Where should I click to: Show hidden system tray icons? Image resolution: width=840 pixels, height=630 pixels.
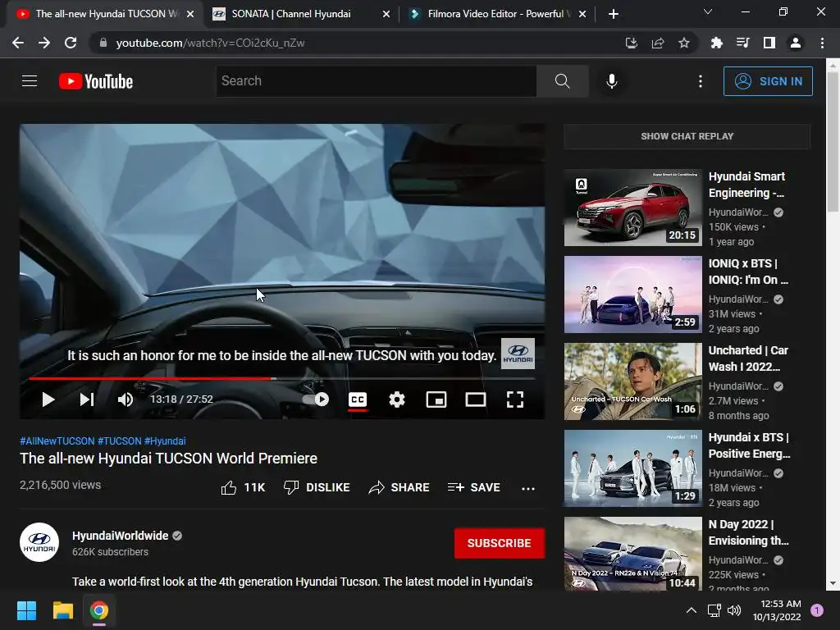pos(692,610)
